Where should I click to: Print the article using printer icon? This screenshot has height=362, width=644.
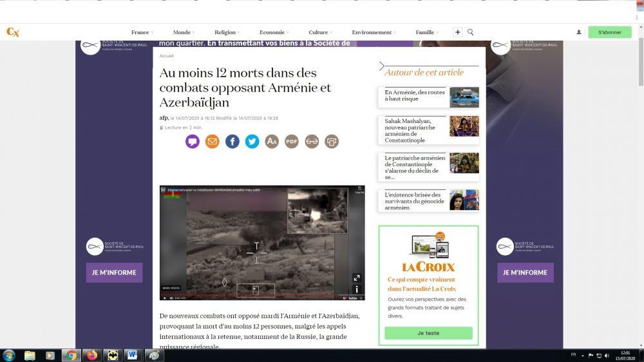coord(332,142)
